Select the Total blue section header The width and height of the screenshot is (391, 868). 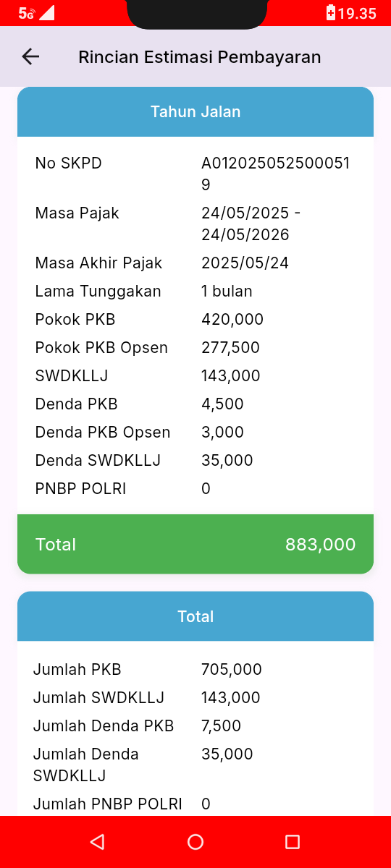pyautogui.click(x=195, y=616)
